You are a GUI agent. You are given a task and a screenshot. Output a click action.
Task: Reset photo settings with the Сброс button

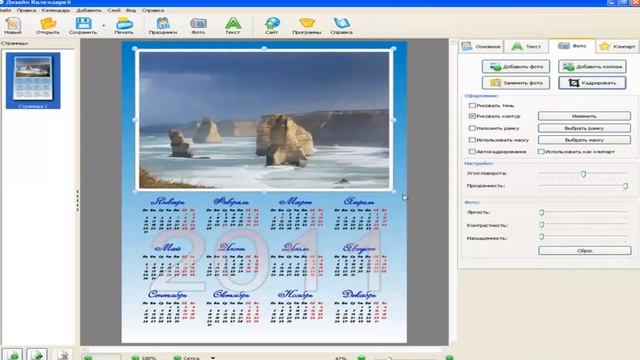[585, 251]
